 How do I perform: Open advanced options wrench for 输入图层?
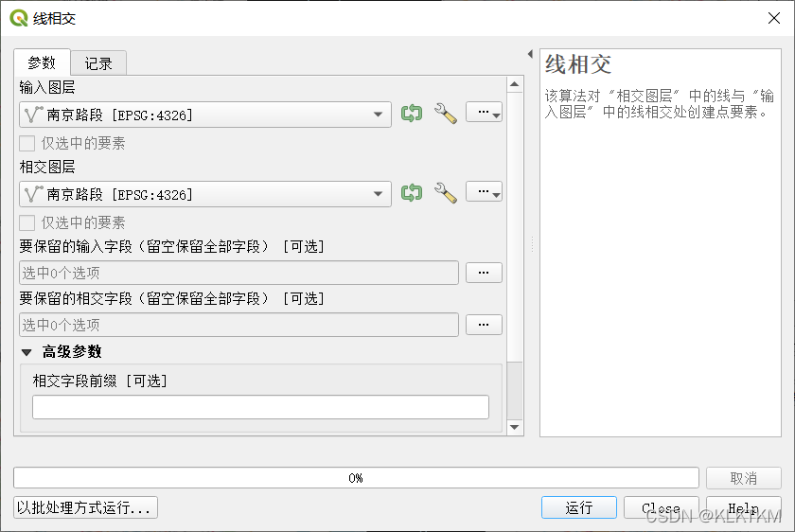(446, 113)
